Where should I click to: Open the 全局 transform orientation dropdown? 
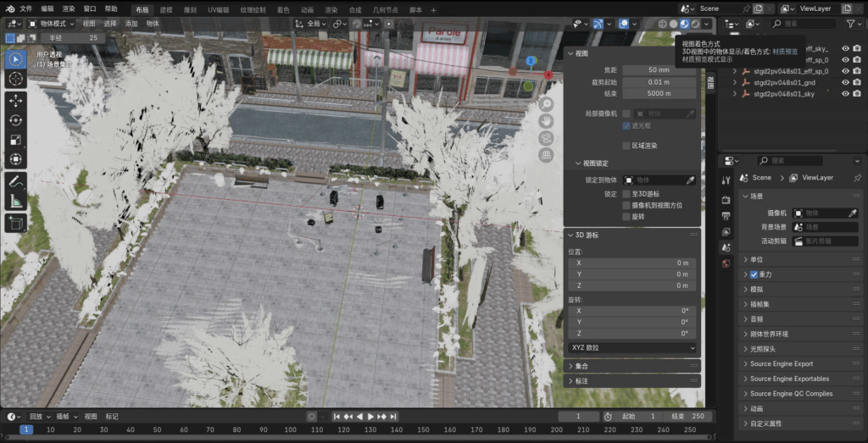click(310, 24)
